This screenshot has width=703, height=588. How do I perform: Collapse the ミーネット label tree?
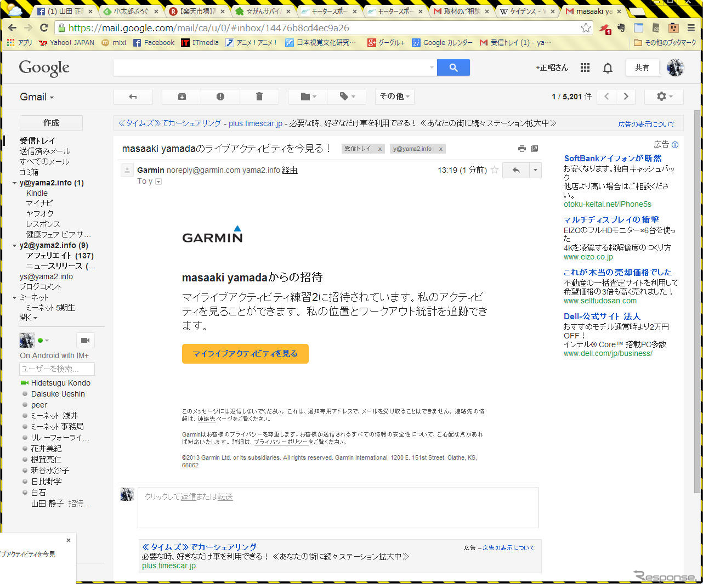[x=14, y=298]
